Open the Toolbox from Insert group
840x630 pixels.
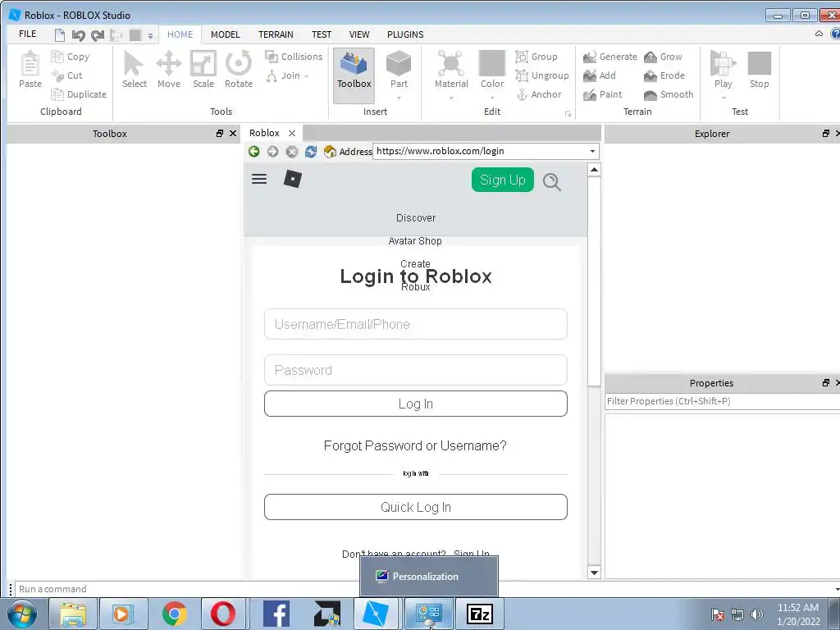pos(354,75)
